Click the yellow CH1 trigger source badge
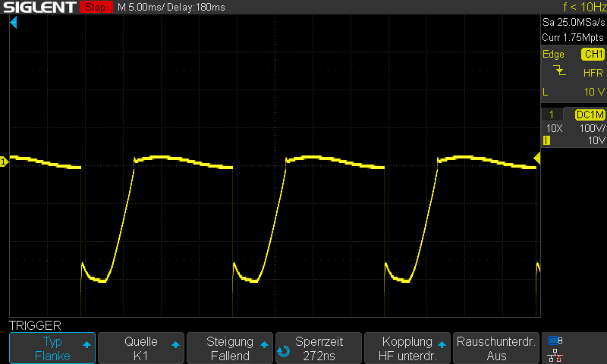Image resolution: width=607 pixels, height=364 pixels. tap(593, 54)
